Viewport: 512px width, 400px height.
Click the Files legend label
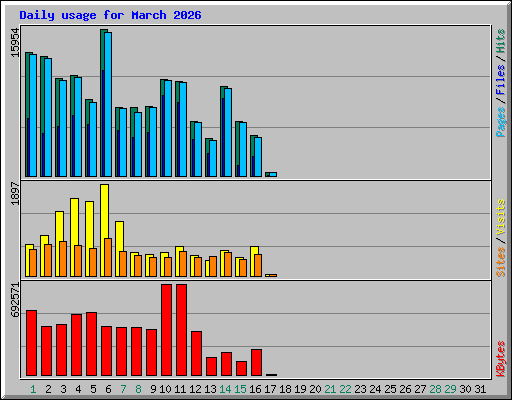pyautogui.click(x=501, y=79)
